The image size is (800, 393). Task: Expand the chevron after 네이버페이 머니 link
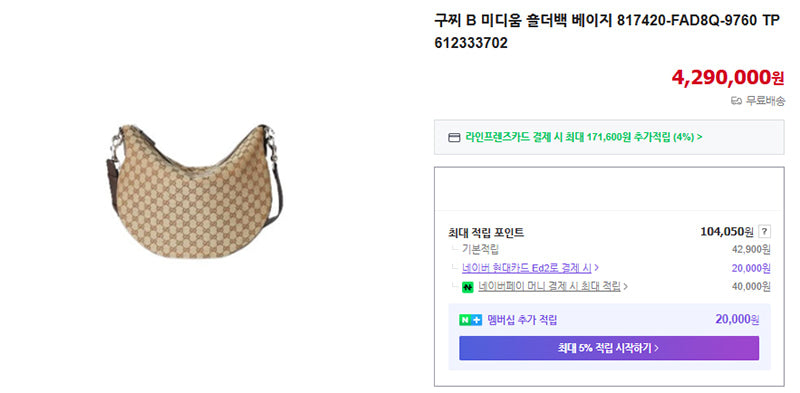[x=625, y=287]
